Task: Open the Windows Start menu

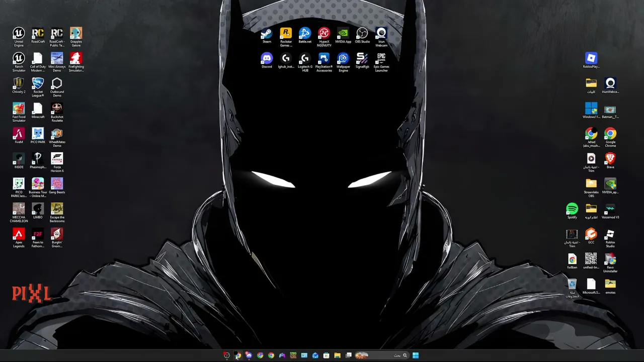Action: point(416,355)
